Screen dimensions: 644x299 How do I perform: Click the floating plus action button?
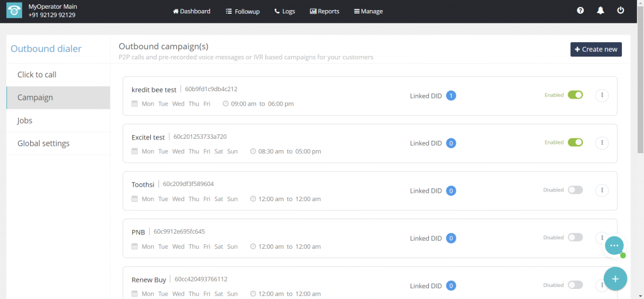coord(615,279)
